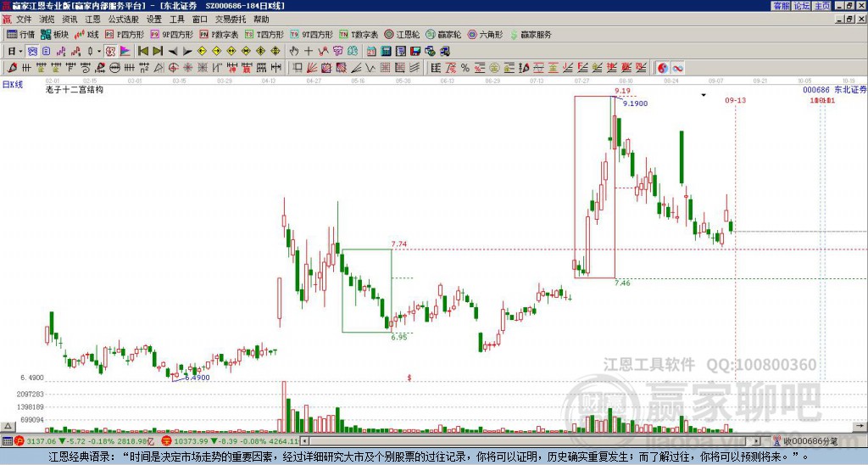Open the T四方形 tool
The width and height of the screenshot is (868, 465).
pos(264,34)
